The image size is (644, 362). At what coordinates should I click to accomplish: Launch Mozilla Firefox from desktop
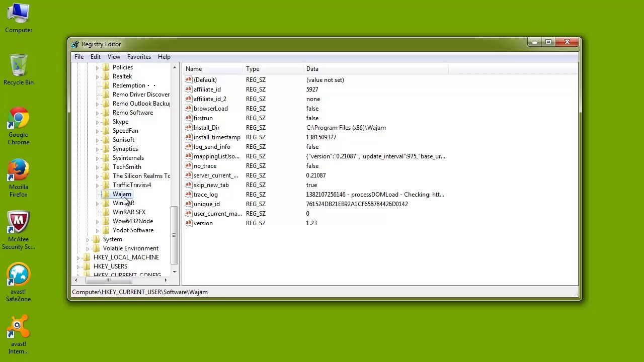tap(18, 178)
